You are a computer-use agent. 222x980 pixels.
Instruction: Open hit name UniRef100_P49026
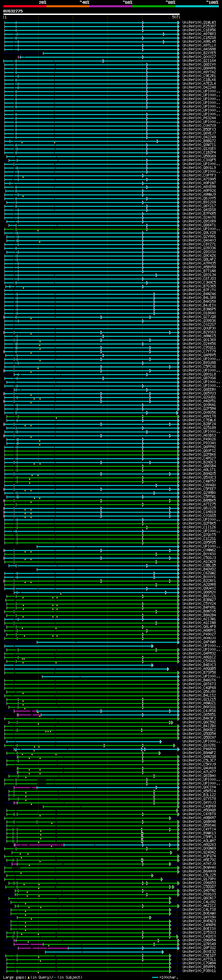coord(199,439)
